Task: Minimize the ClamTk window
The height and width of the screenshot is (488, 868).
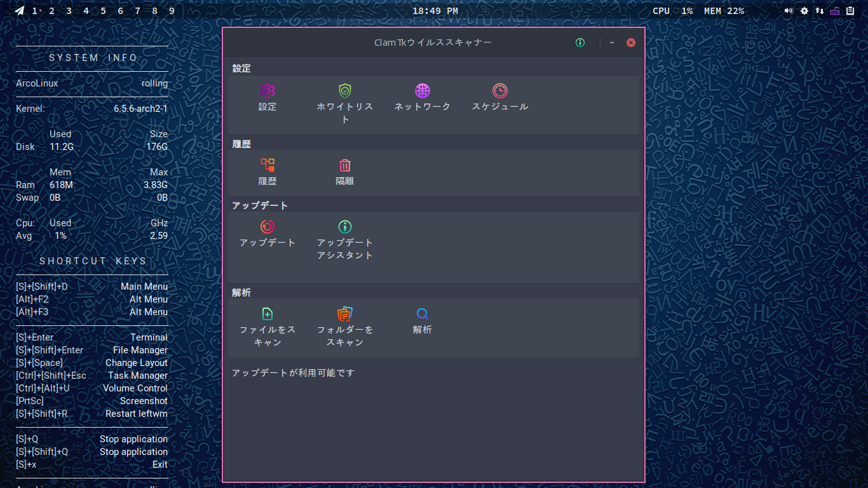Action: click(x=612, y=43)
